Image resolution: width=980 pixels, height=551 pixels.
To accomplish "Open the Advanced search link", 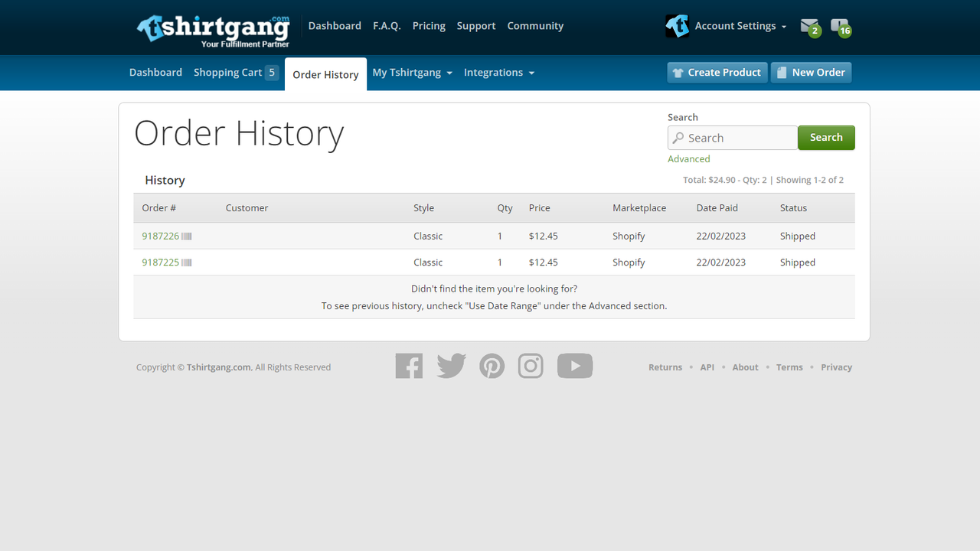I will [x=689, y=159].
